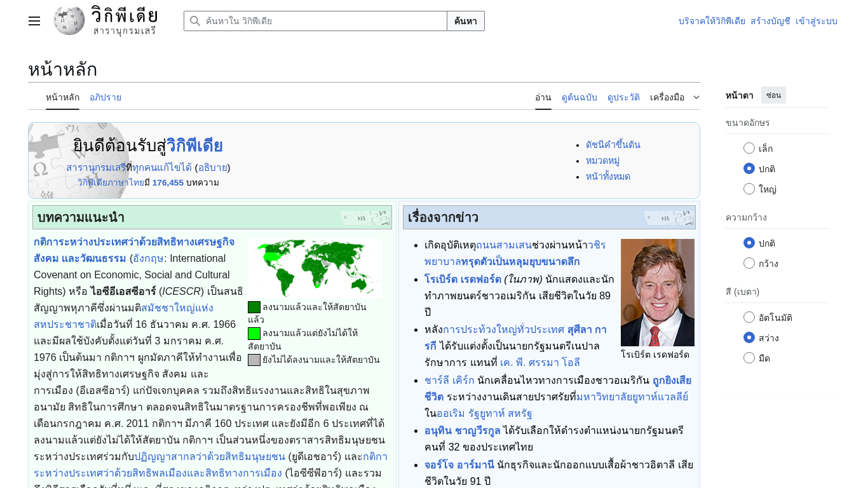Select the เล็ก text size option

click(749, 148)
